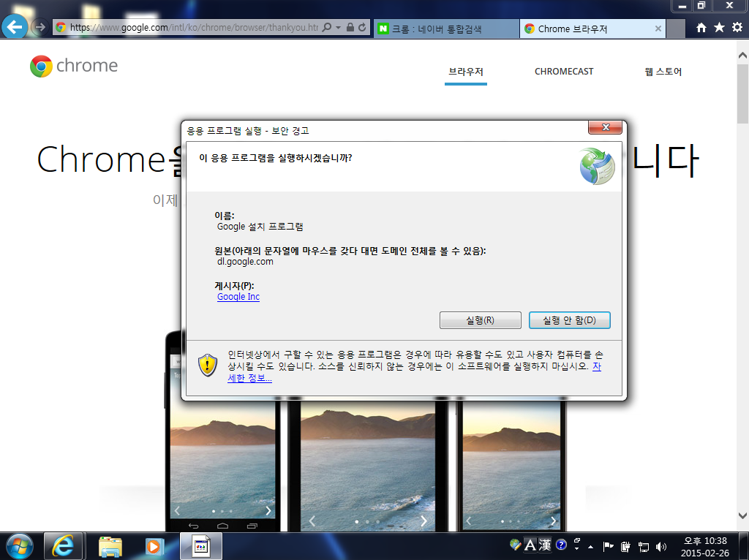The height and width of the screenshot is (560, 749).
Task: Click the browser Back arrow button
Action: 15,26
